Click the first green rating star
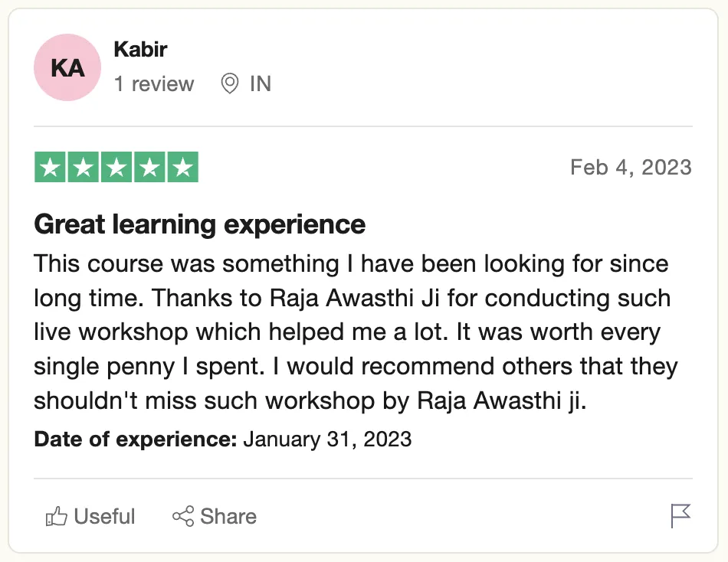The height and width of the screenshot is (562, 728). [50, 167]
